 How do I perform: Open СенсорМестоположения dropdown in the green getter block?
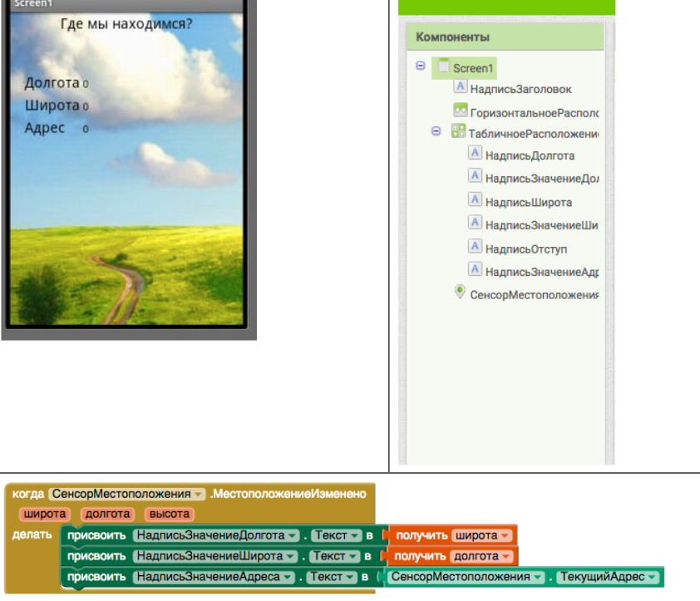466,577
